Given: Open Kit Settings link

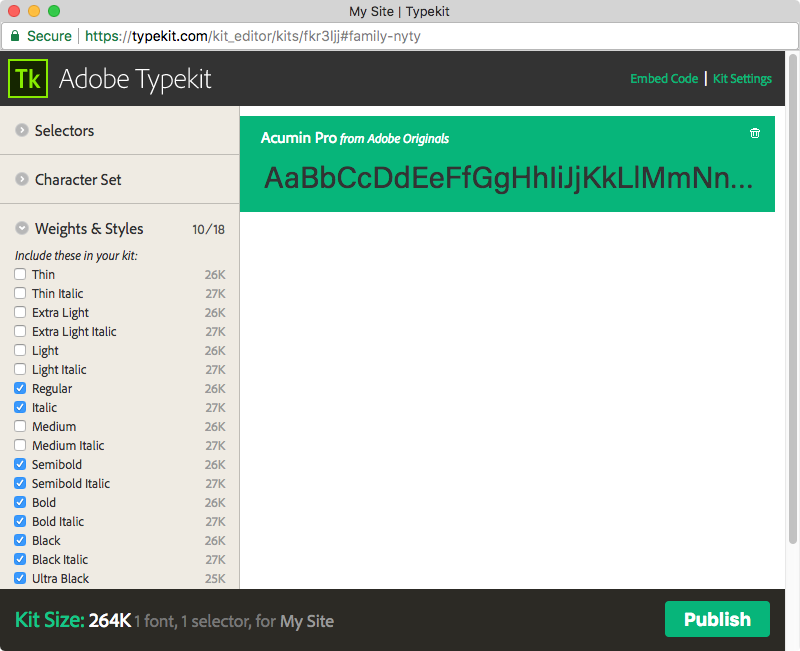Looking at the screenshot, I should pos(742,79).
